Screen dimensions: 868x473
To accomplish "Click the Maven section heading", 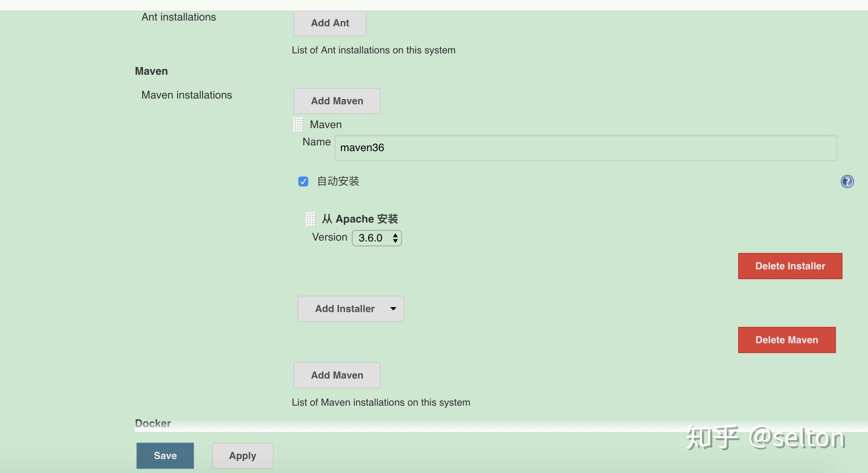I will coord(151,71).
